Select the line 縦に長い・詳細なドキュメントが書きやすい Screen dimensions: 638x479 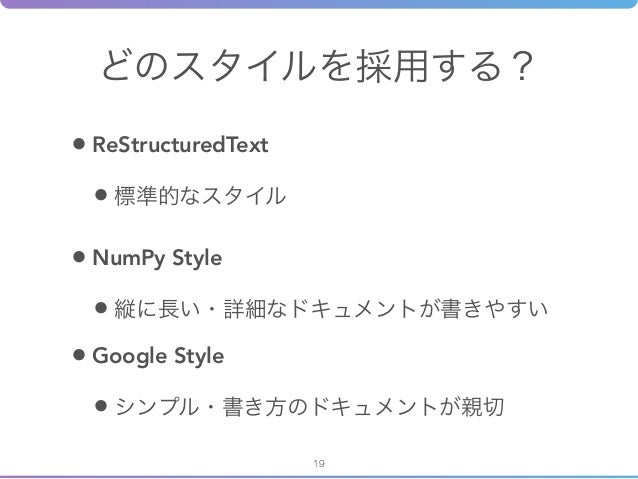click(331, 308)
